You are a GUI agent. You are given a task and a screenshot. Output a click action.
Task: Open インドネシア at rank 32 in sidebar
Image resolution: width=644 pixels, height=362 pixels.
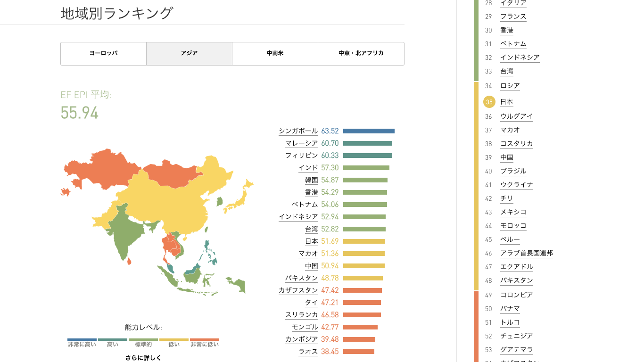[520, 58]
